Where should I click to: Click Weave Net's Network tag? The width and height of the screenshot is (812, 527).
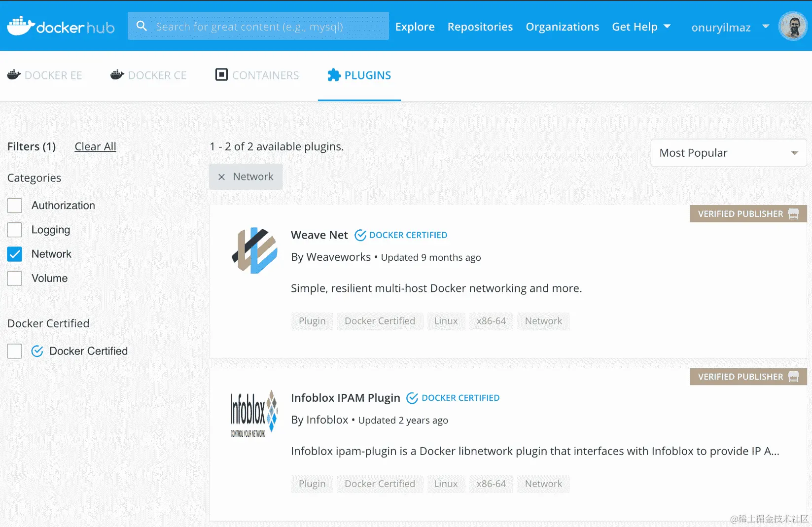(x=543, y=321)
